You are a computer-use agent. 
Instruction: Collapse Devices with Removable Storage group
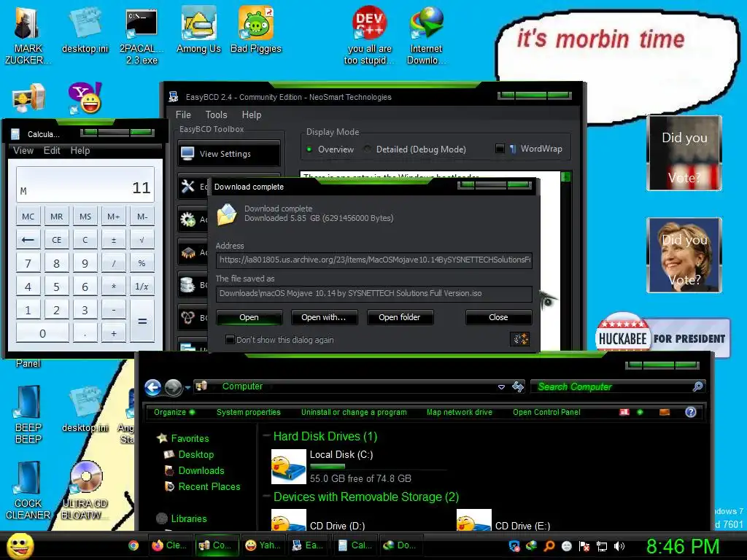tap(267, 496)
